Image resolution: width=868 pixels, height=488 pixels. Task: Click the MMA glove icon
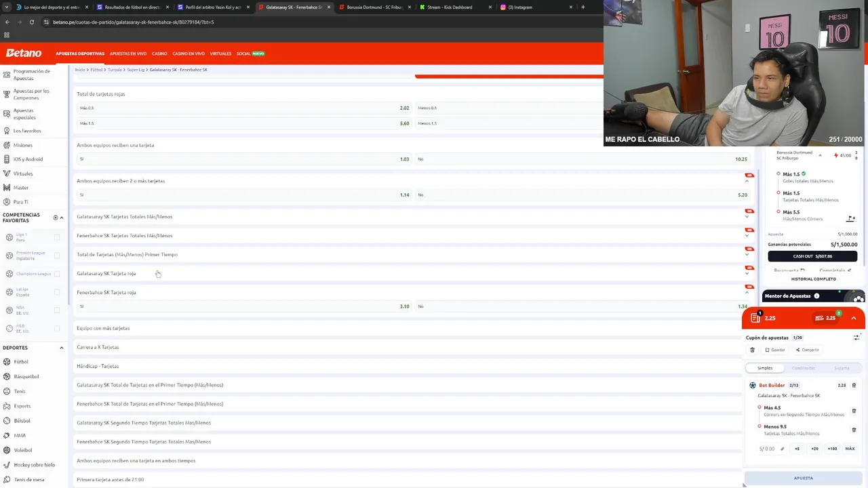click(7, 435)
